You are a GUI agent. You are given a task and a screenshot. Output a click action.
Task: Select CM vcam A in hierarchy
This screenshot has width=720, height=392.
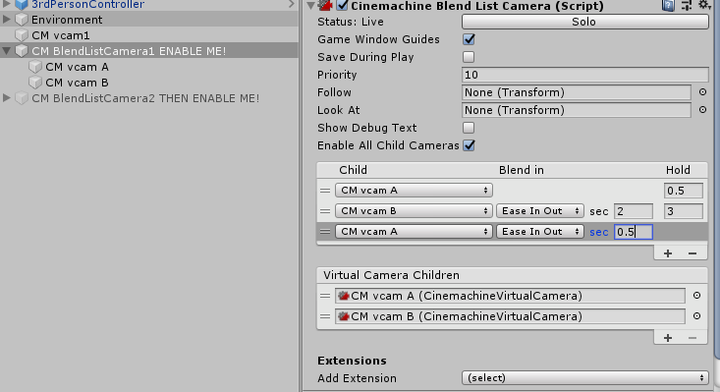coord(77,67)
